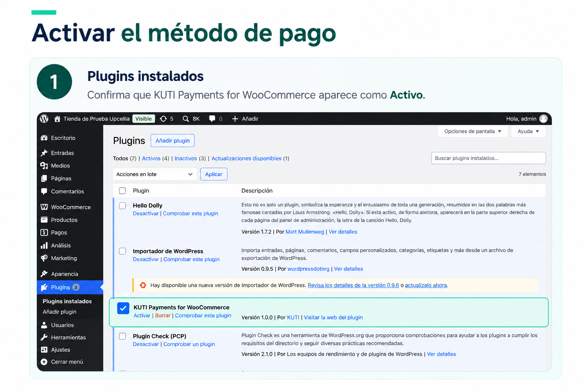588x392 pixels.
Task: Click Desactivar under Plugin Check (PCP)
Action: click(146, 344)
